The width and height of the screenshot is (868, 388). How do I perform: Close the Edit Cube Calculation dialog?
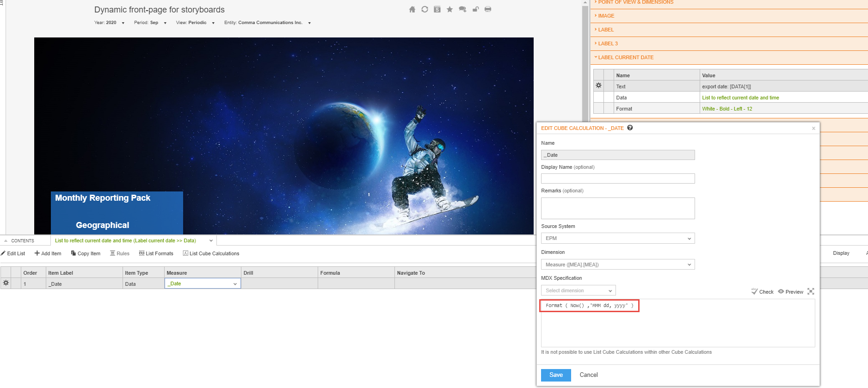813,129
